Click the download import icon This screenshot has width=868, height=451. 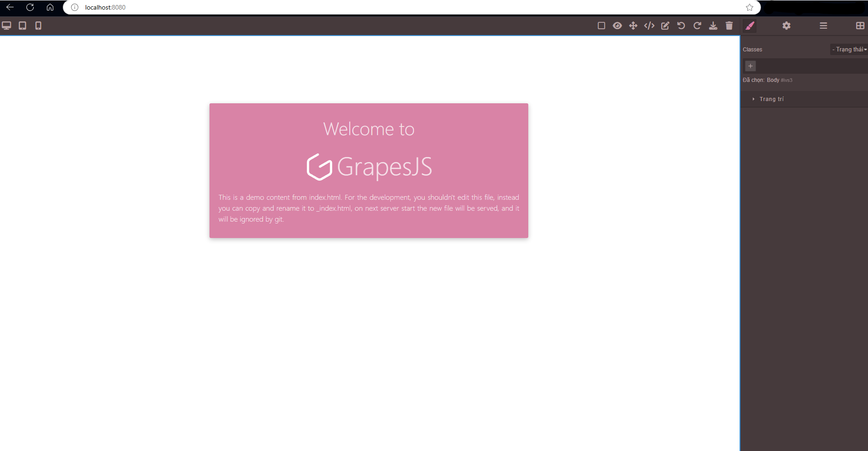tap(713, 26)
